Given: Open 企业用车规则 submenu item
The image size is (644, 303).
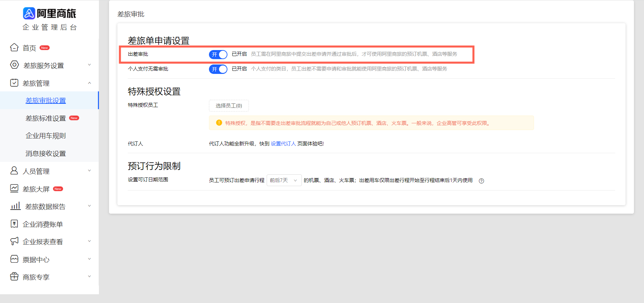Looking at the screenshot, I should (x=46, y=136).
